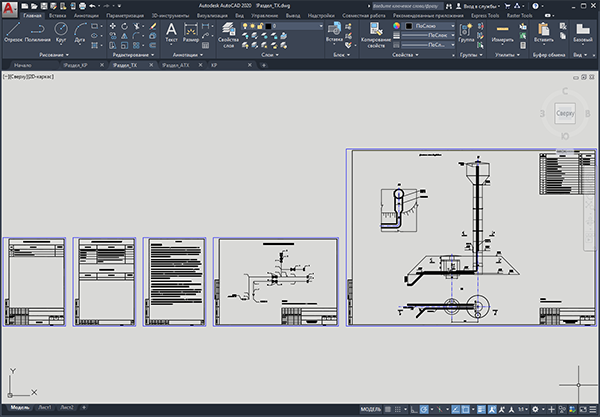Screen dimensions: 600x417
Task: Open the layer list dropdown showing 0
Action: (283, 26)
